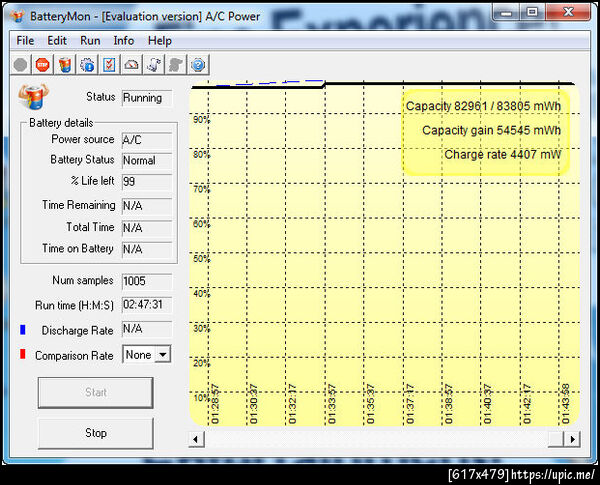Click the Power source field showing A/C
This screenshot has height=485, width=600.
147,140
